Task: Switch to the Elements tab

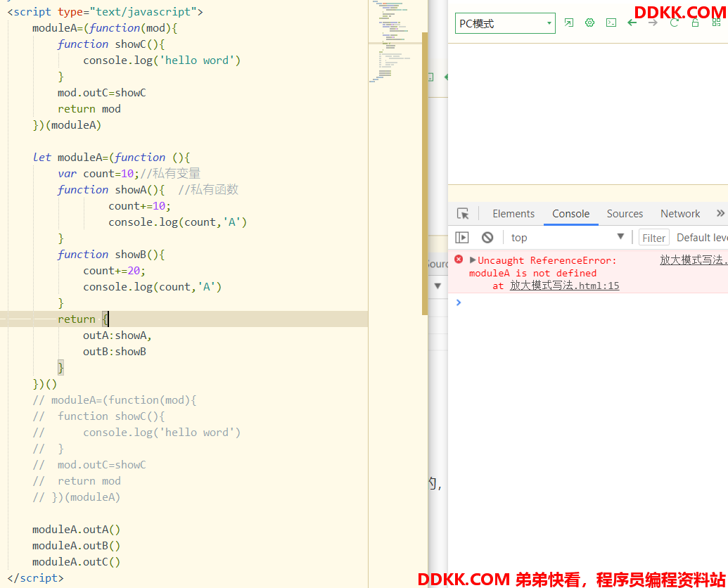Action: click(513, 214)
